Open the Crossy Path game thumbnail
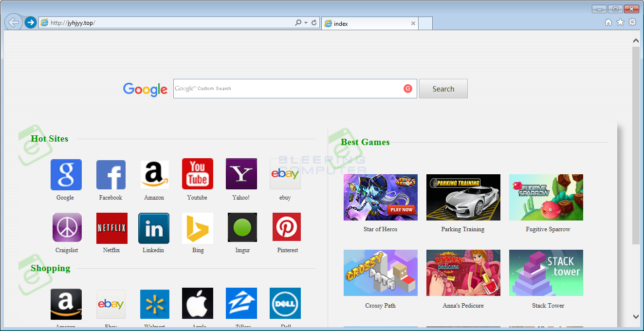 [x=381, y=273]
